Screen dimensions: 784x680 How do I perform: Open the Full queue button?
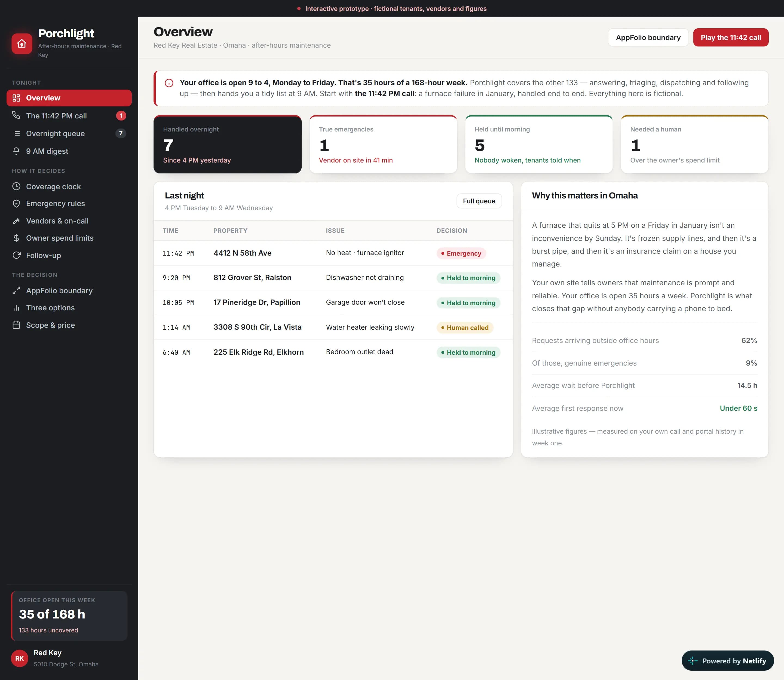479,201
